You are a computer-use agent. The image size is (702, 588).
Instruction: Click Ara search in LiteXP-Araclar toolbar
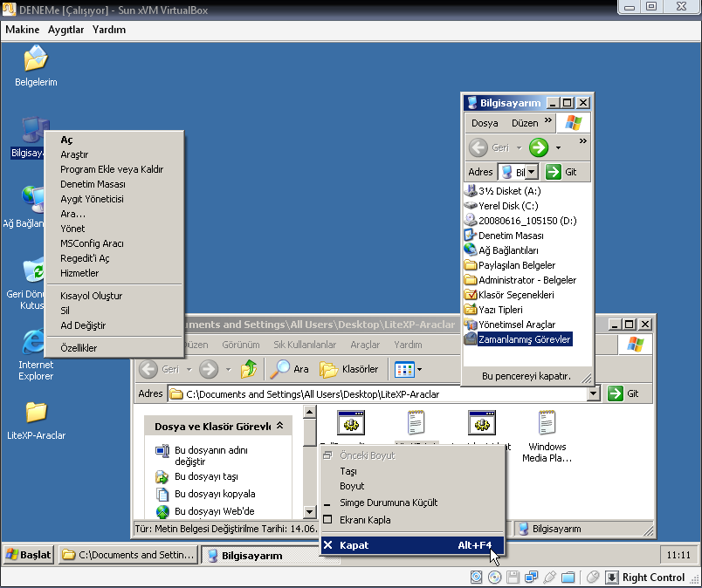(289, 369)
